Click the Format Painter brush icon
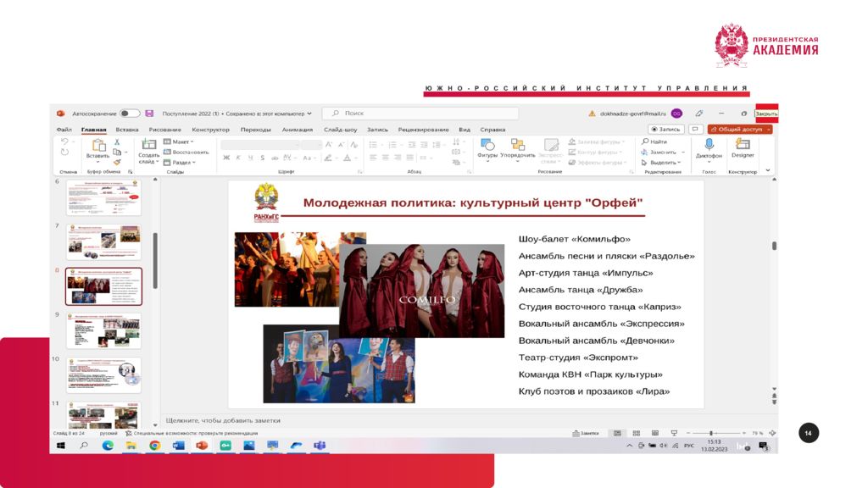868x488 pixels. point(117,162)
